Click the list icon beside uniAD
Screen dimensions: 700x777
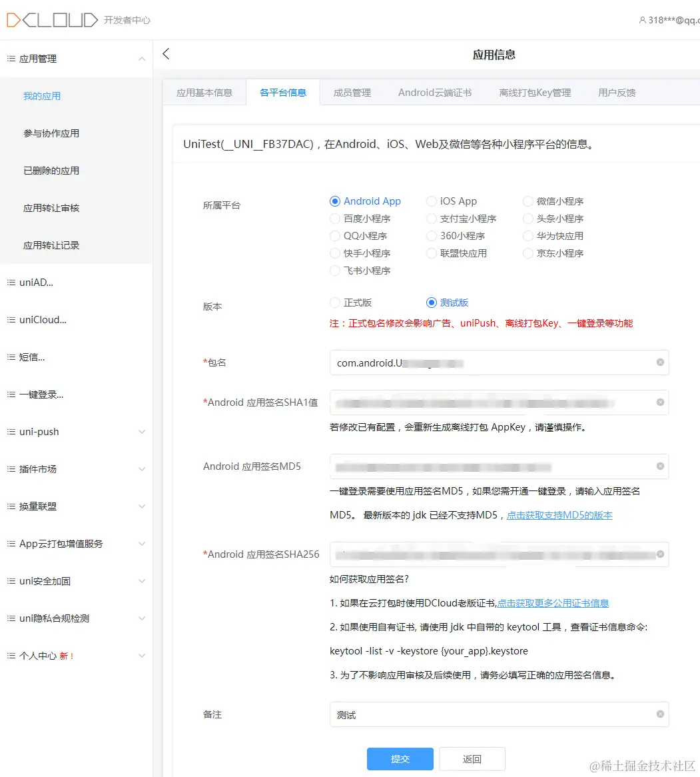pos(11,283)
